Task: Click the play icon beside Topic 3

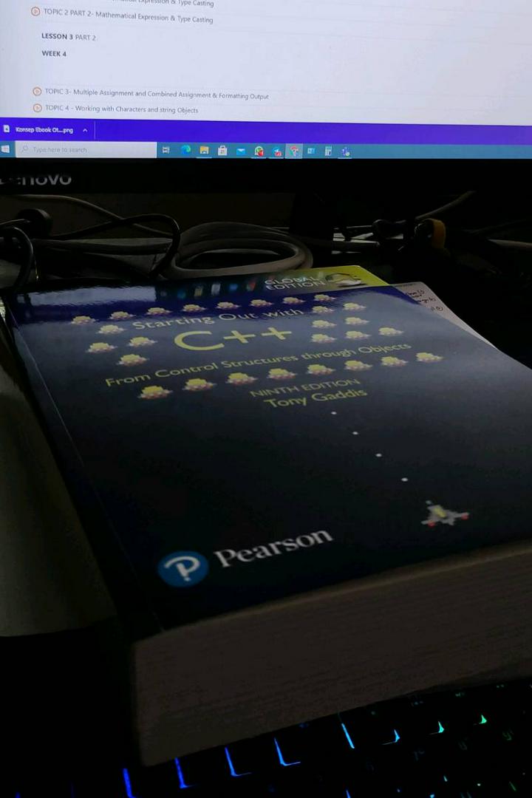Action: [37, 92]
